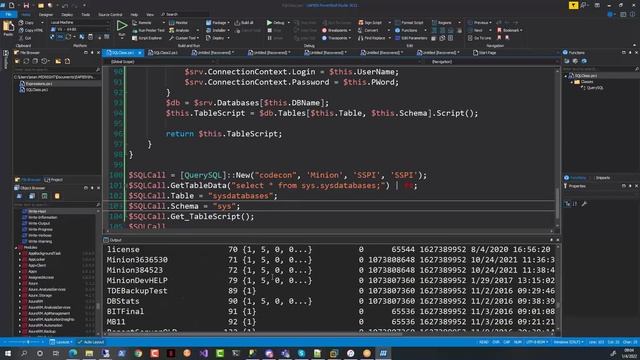Switch to the Source Control ribbon tab
Viewport: 640px width, 360px height.
tap(110, 14)
